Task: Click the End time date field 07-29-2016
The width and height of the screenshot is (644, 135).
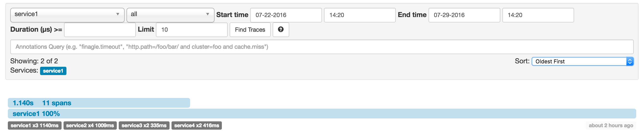Action: (x=464, y=15)
